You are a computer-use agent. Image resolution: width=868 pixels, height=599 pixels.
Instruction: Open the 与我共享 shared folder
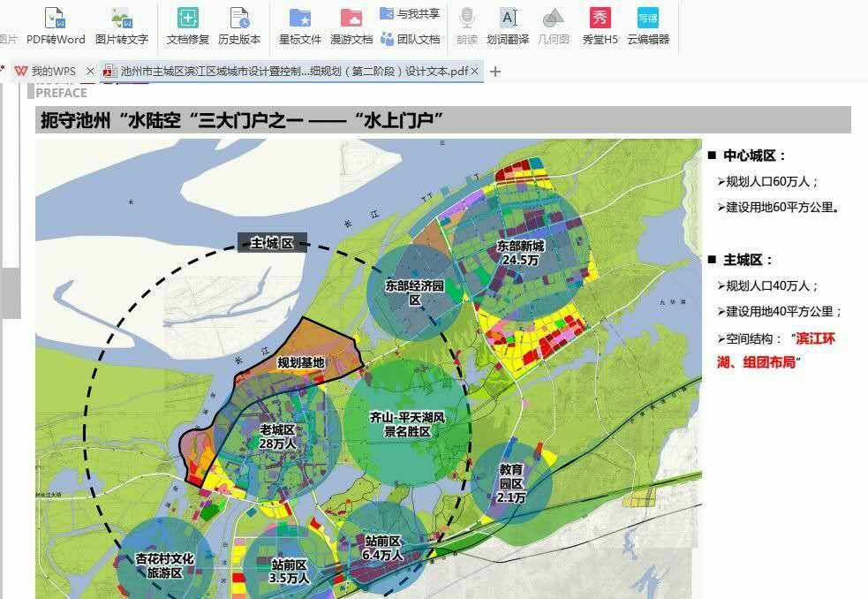[410, 13]
